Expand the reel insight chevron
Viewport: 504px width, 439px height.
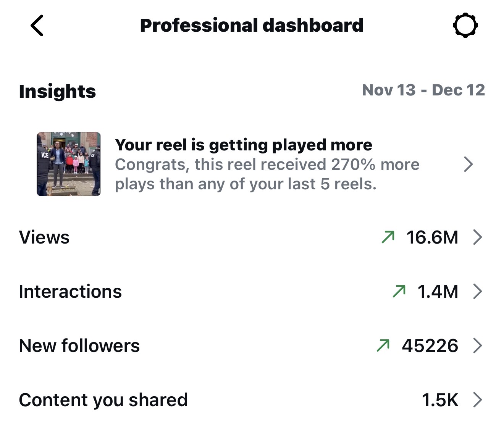pos(468,164)
